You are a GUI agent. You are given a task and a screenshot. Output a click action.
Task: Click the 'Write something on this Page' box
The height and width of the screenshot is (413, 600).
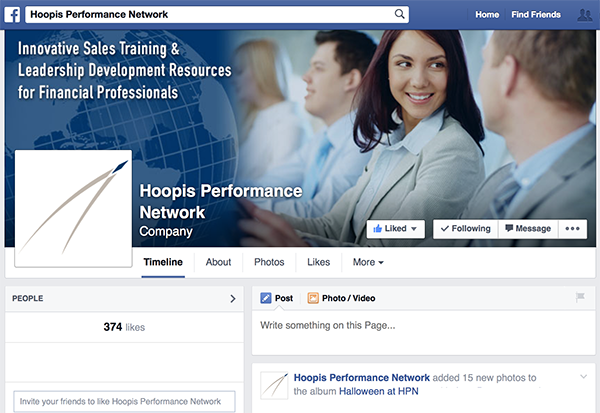pyautogui.click(x=424, y=333)
